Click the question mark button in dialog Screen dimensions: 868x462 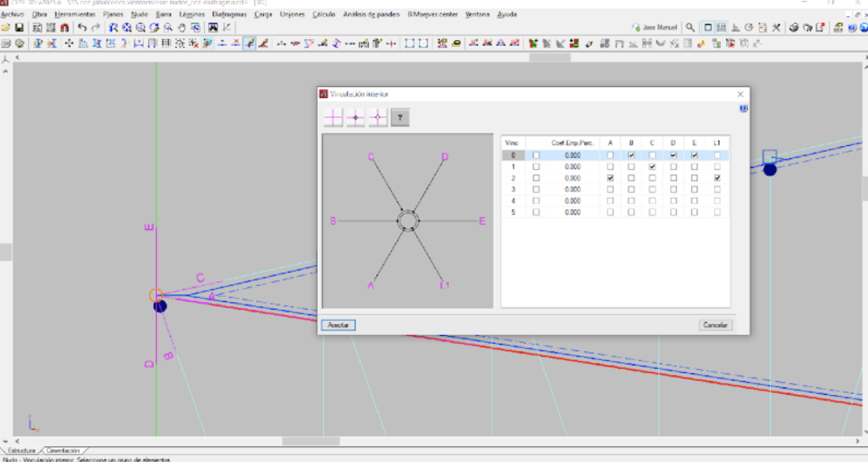[400, 117]
